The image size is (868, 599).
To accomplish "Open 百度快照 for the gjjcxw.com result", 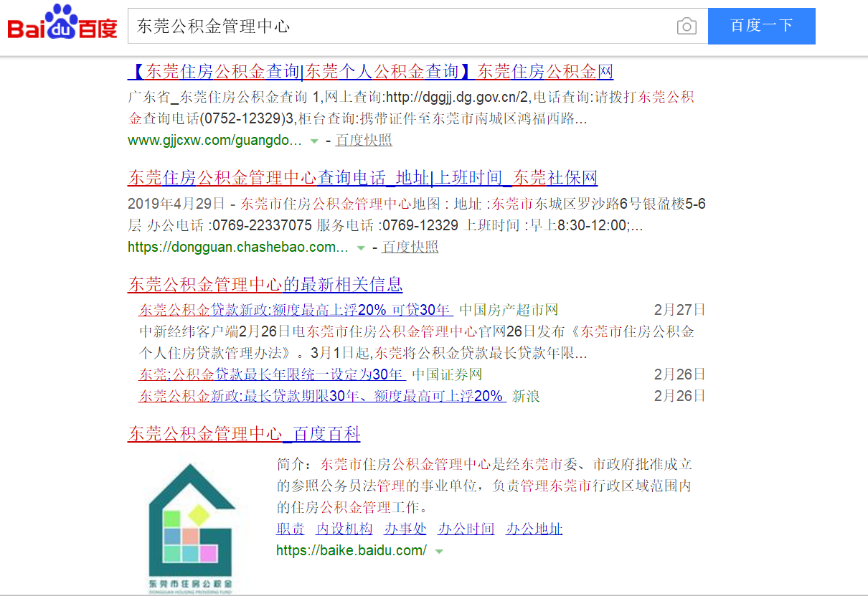I will click(364, 141).
